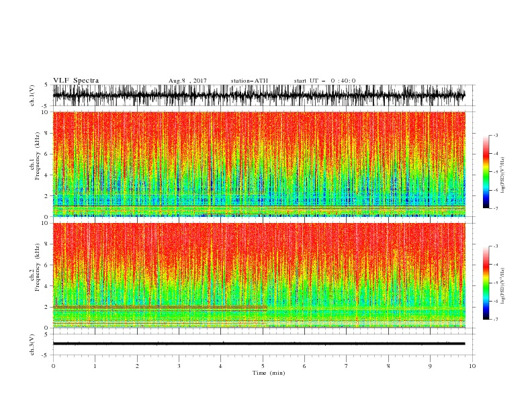
Task: Click time axis tick "8"
Action: pos(388,366)
